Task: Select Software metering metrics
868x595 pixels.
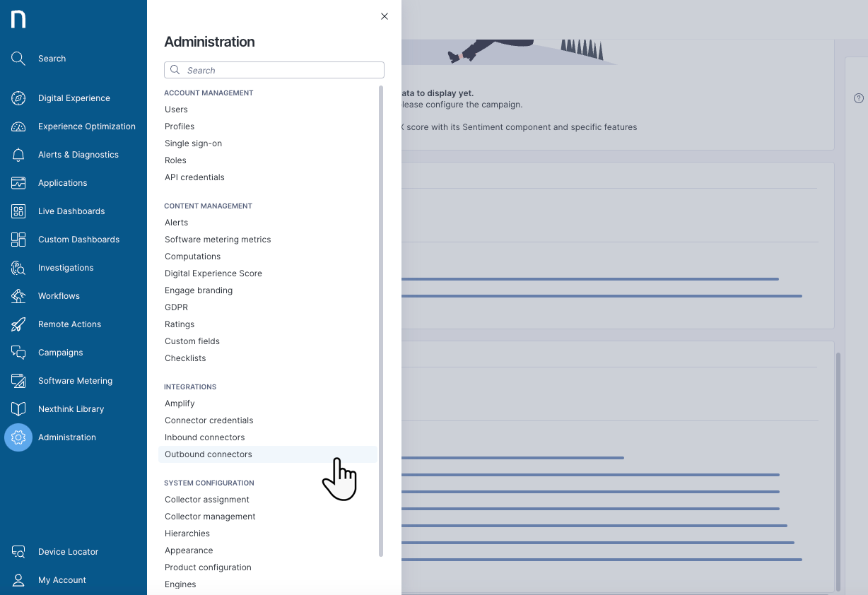Action: pos(218,240)
